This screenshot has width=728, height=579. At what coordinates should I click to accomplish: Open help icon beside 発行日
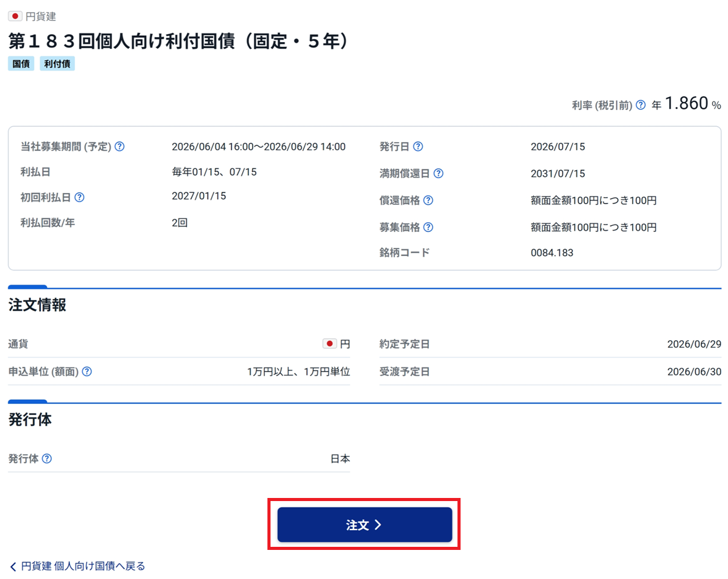[x=418, y=147]
